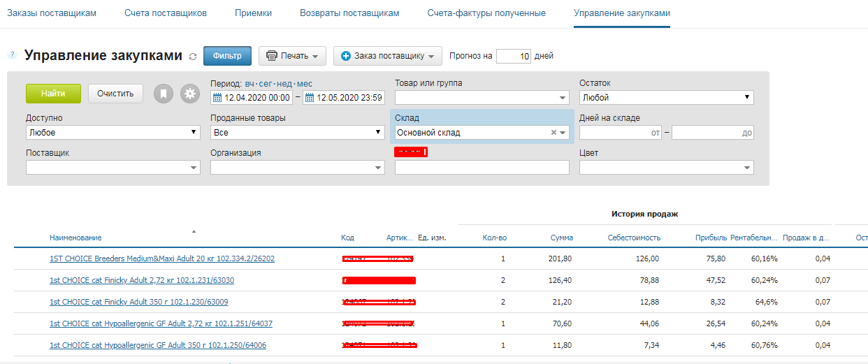Screen dimensions: 868x364
Task: Sort by the Сумма column header
Action: 561,238
